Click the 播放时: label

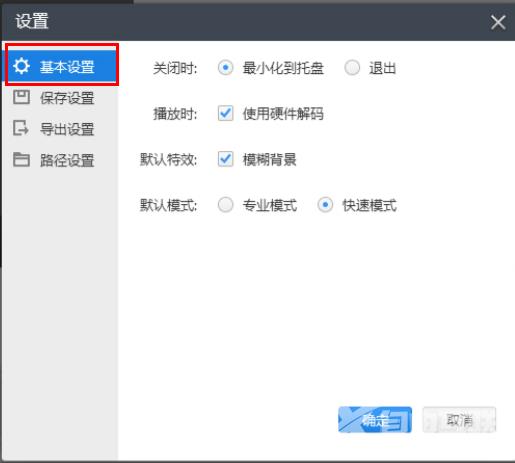(175, 114)
